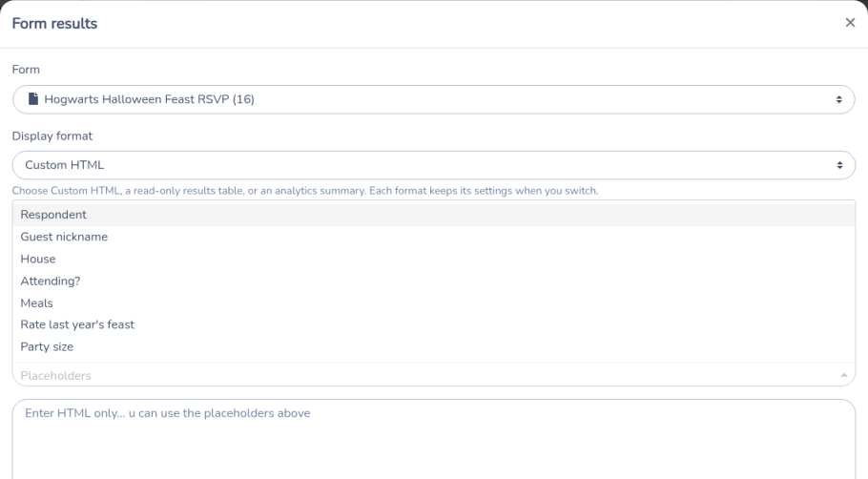
Task: Click the Display format label
Action: (52, 136)
